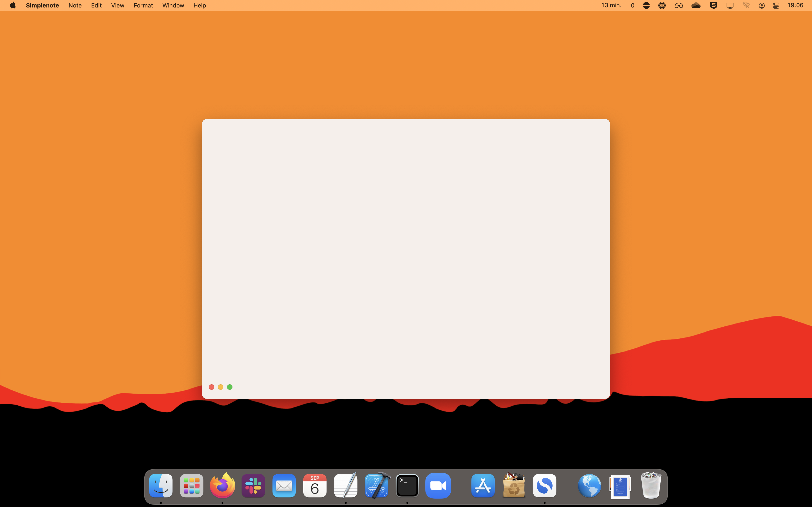Open the Calendar app showing September 6
The height and width of the screenshot is (507, 812).
point(315,485)
